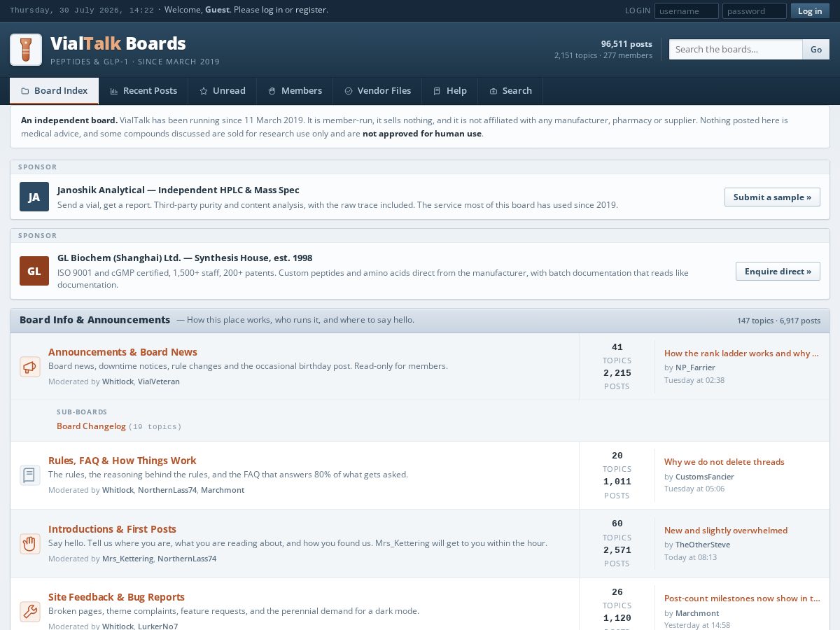The image size is (840, 630).
Task: Open 'How the rank ladder works' topic
Action: click(741, 353)
